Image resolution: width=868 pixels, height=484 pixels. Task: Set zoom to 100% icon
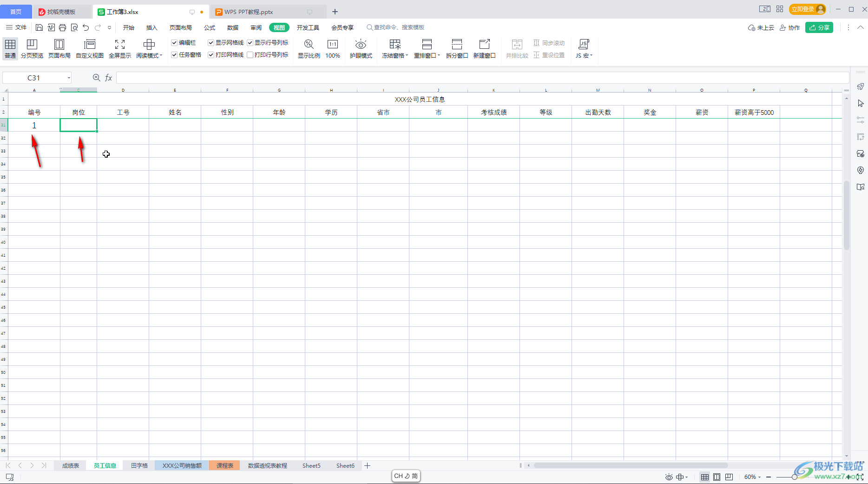click(x=333, y=44)
